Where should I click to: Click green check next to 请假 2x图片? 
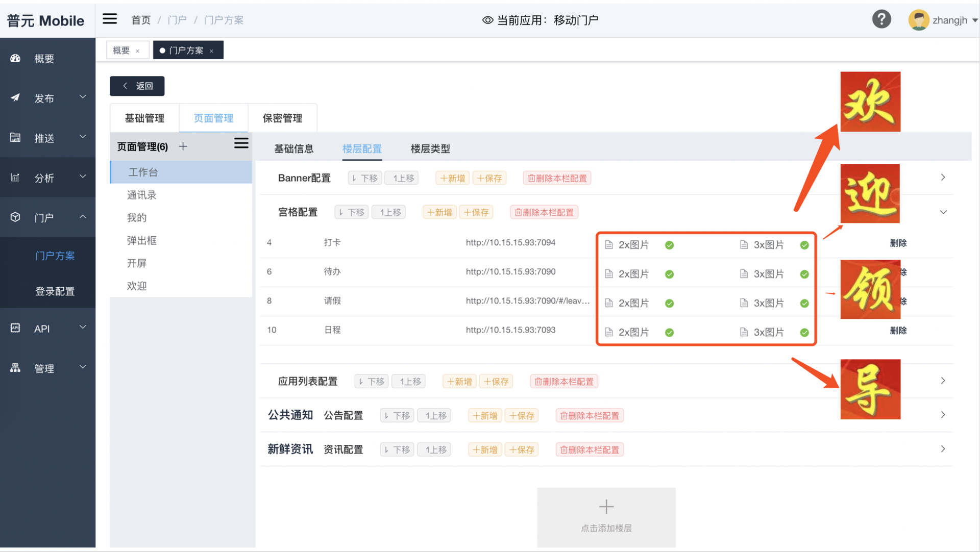[669, 304]
